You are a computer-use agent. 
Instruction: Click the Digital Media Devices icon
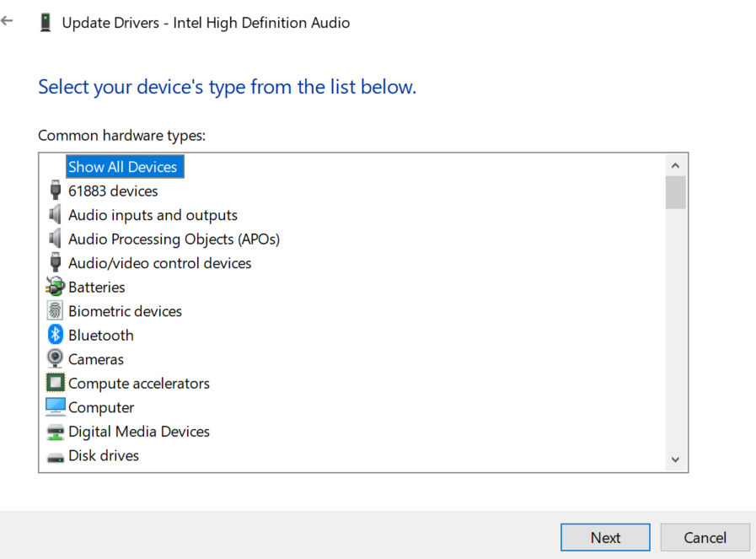coord(55,432)
